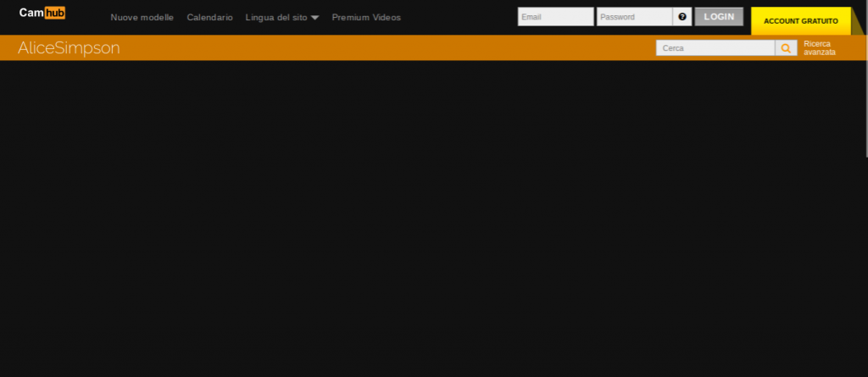Click the dark video player area
This screenshot has width=868, height=377.
tap(424, 220)
